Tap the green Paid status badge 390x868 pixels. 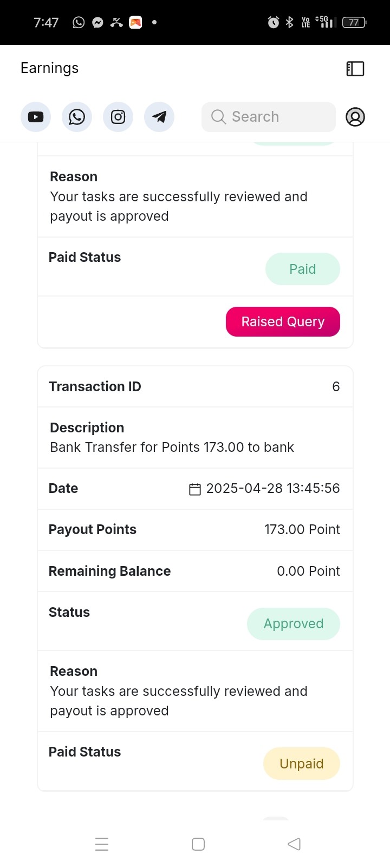pos(302,269)
